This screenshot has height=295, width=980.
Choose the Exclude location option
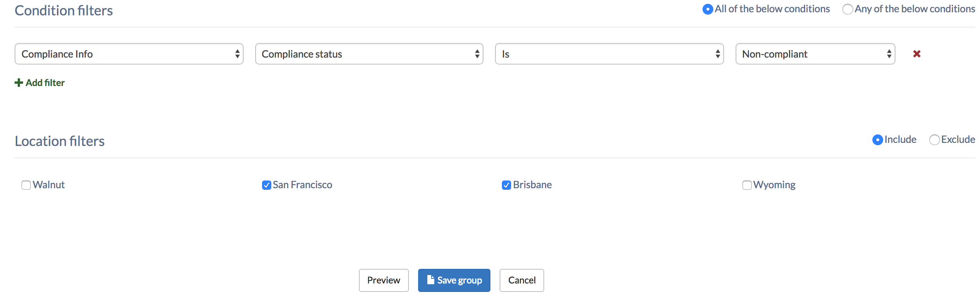[x=934, y=140]
